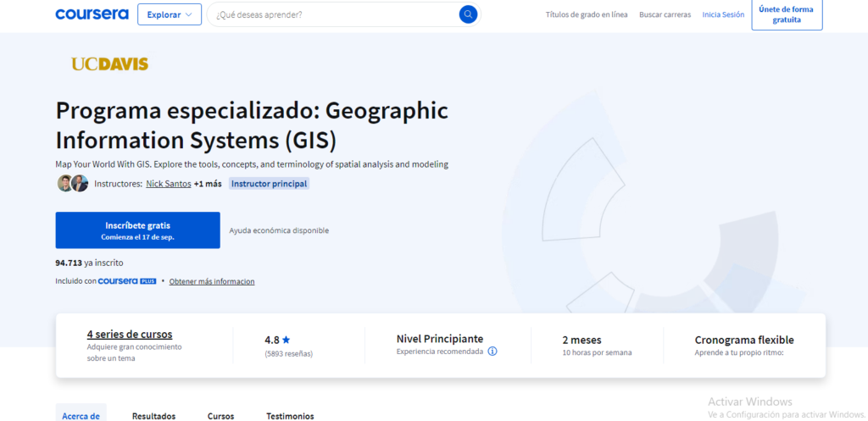Click Inicia Sesión
868x421 pixels.
pos(723,14)
